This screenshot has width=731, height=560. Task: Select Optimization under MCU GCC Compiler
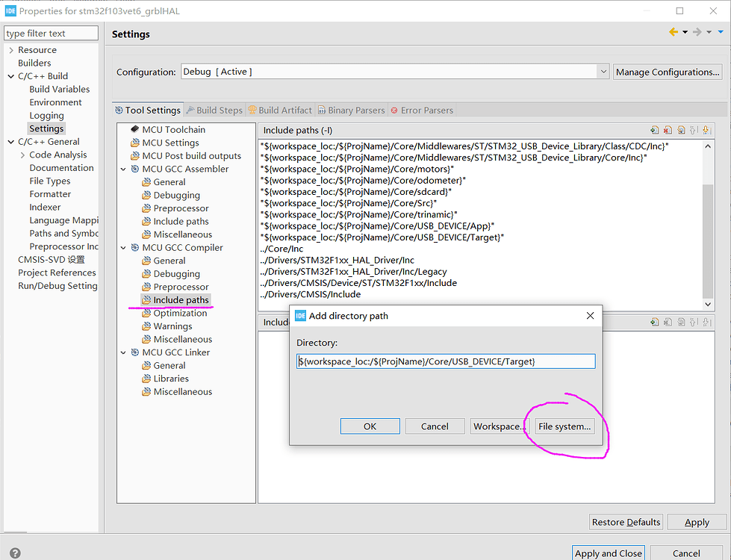tap(180, 313)
